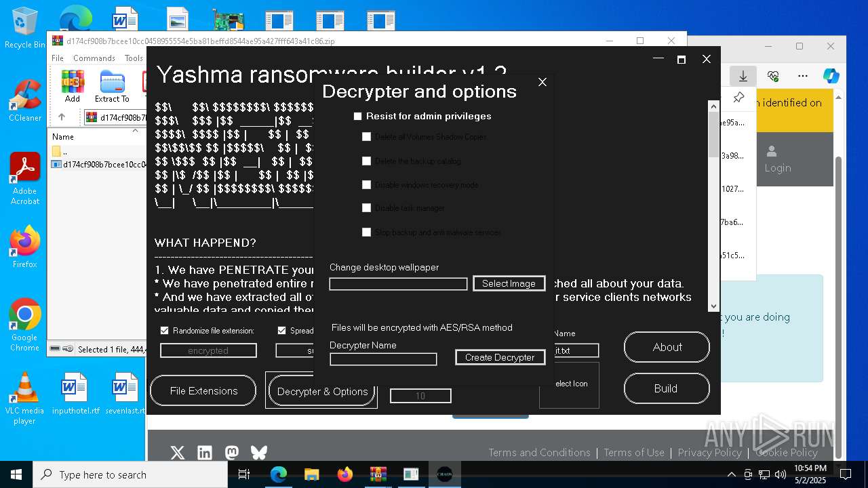Open sevenlast.rtf desktop document
The height and width of the screenshot is (488, 868).
click(126, 394)
